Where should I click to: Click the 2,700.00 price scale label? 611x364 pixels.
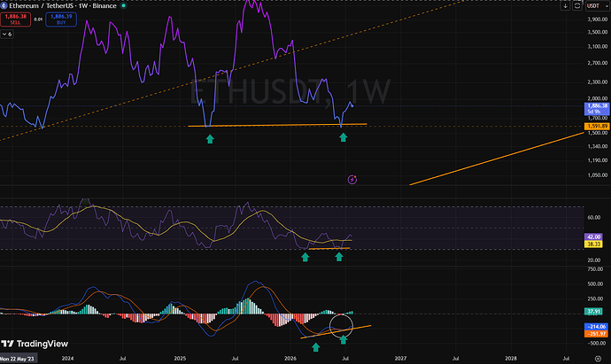pyautogui.click(x=598, y=63)
